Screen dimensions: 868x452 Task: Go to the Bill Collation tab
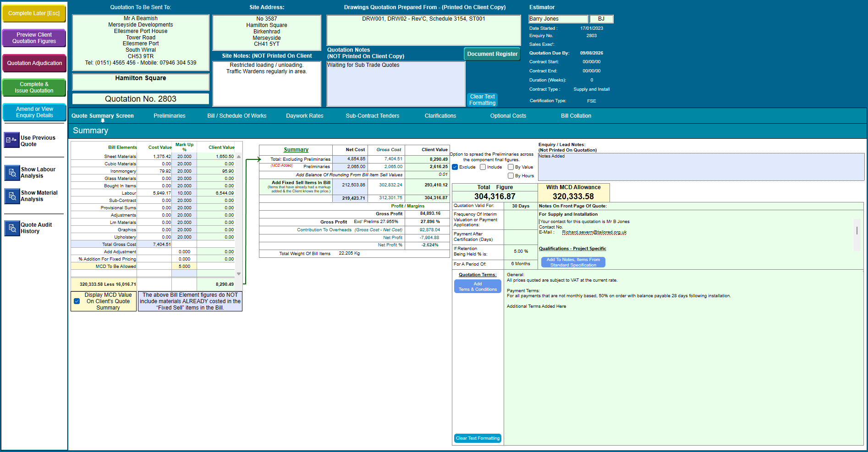coord(576,116)
